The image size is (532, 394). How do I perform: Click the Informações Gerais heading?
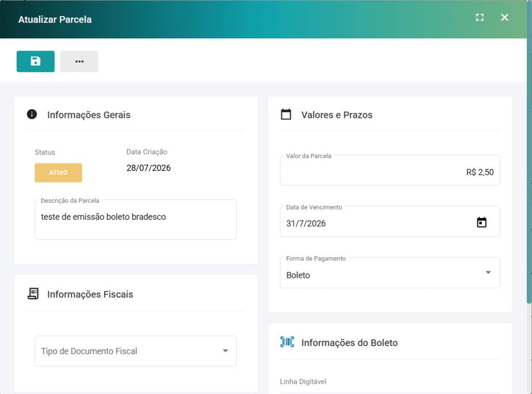coord(89,115)
